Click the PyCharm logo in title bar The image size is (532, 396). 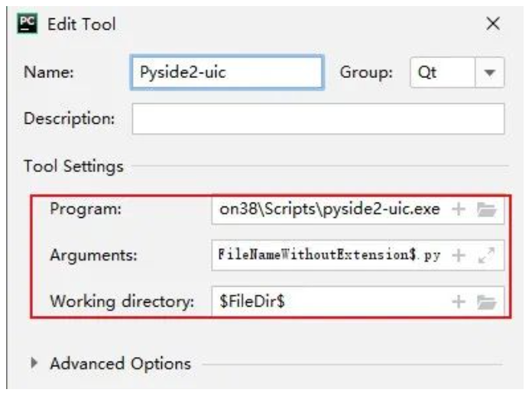coord(28,24)
